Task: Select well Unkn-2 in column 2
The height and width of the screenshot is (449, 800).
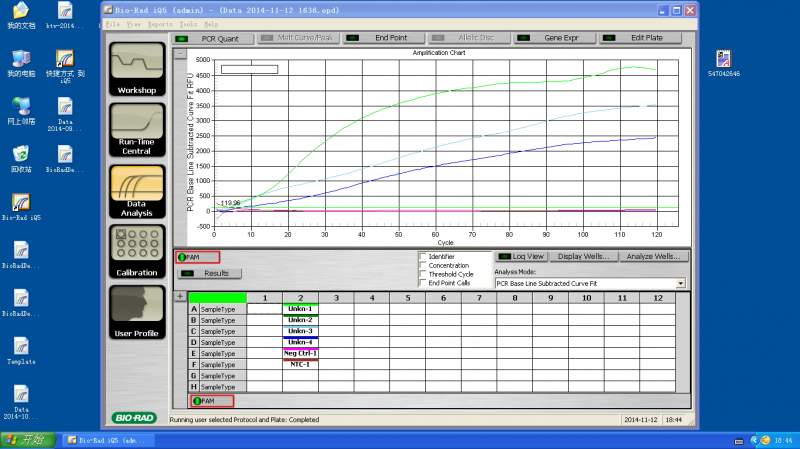Action: point(300,320)
